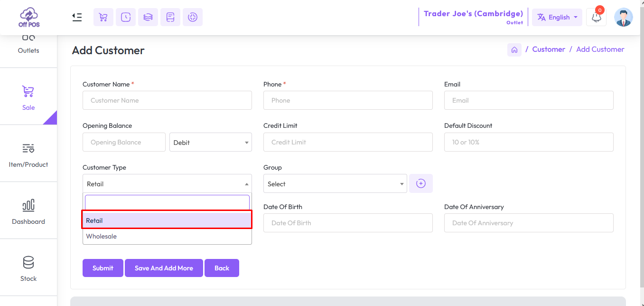Image resolution: width=644 pixels, height=306 pixels.
Task: Click the clock icon in the top toolbar
Action: 125,17
